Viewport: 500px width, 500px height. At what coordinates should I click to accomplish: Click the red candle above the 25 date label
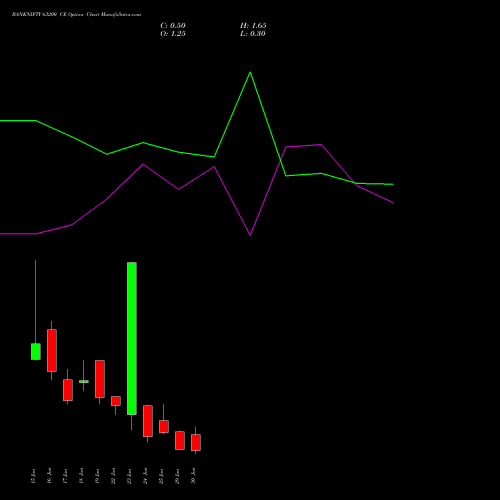click(164, 427)
